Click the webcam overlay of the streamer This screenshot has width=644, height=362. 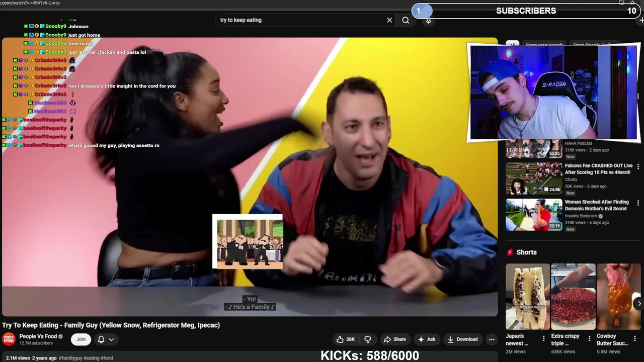coord(553,92)
